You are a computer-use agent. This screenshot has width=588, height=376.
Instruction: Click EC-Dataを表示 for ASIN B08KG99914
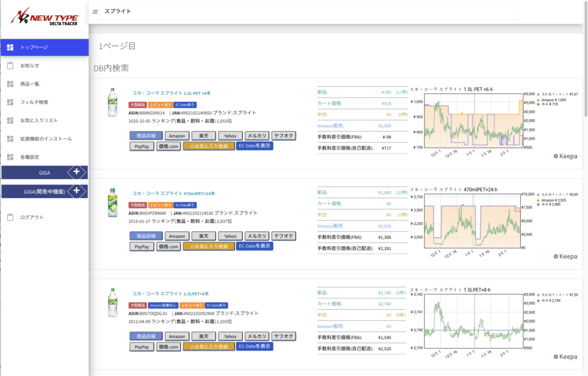(x=254, y=145)
